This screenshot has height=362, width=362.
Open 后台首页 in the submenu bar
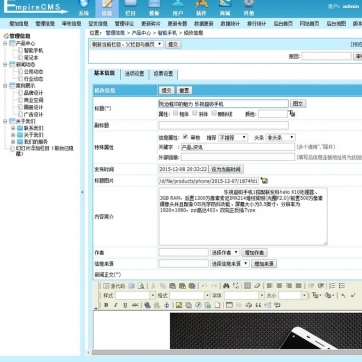pyautogui.click(x=283, y=24)
